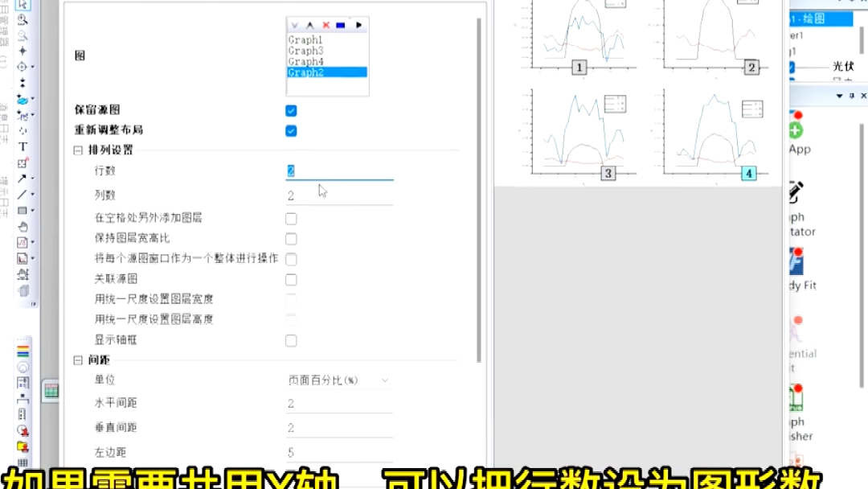
Task: Open the 单位 dropdown showing 页面百分比
Action: 338,379
